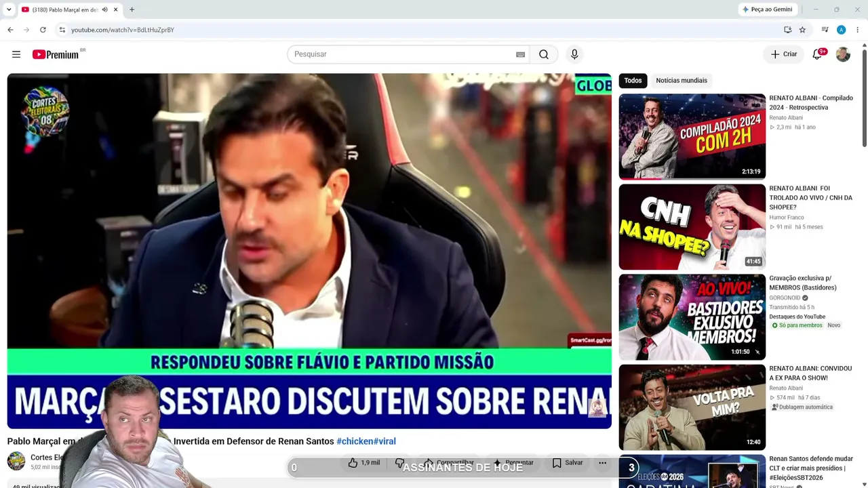Dislike the video with thumbs down
The width and height of the screenshot is (868, 488).
pyautogui.click(x=399, y=463)
